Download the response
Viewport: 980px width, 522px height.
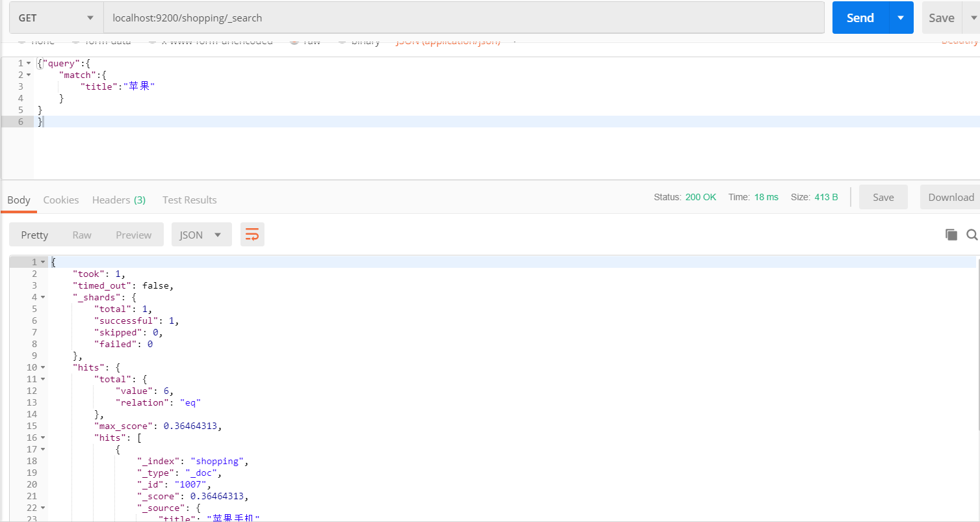[951, 197]
